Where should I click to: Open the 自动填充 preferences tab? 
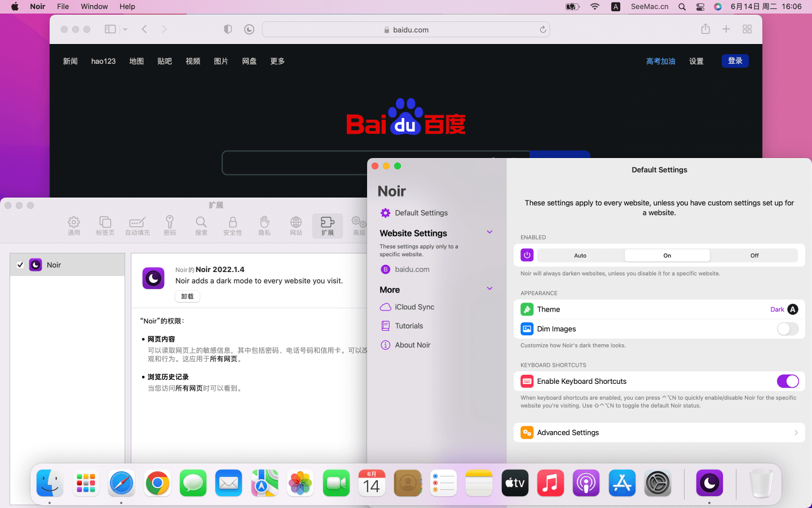pos(138,226)
